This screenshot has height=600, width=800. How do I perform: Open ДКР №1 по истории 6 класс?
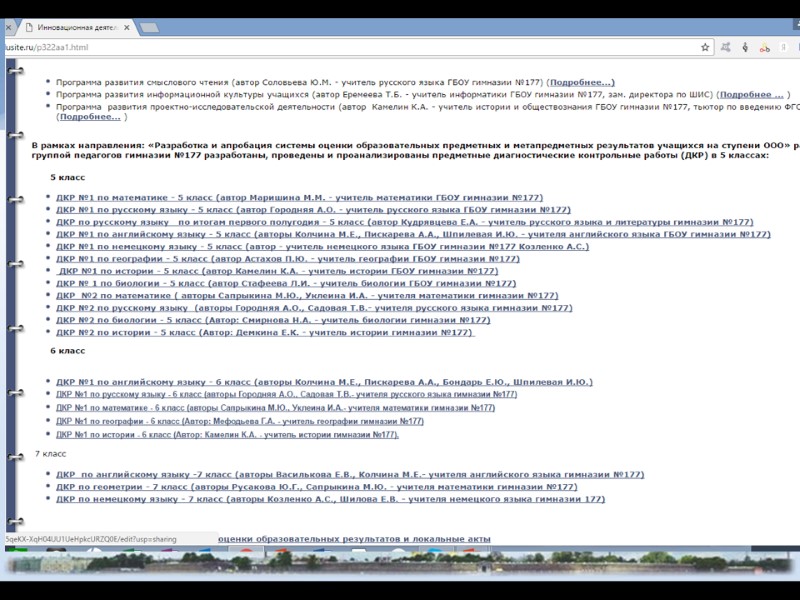(228, 435)
